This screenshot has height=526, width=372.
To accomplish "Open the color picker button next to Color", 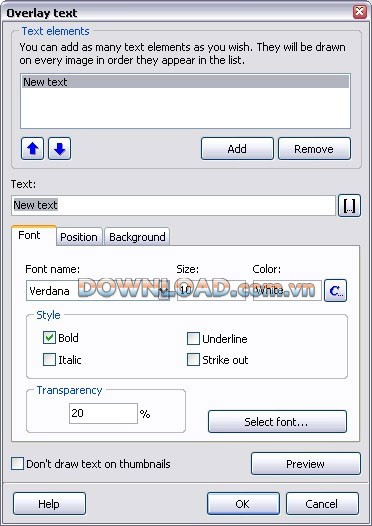I will pyautogui.click(x=335, y=291).
